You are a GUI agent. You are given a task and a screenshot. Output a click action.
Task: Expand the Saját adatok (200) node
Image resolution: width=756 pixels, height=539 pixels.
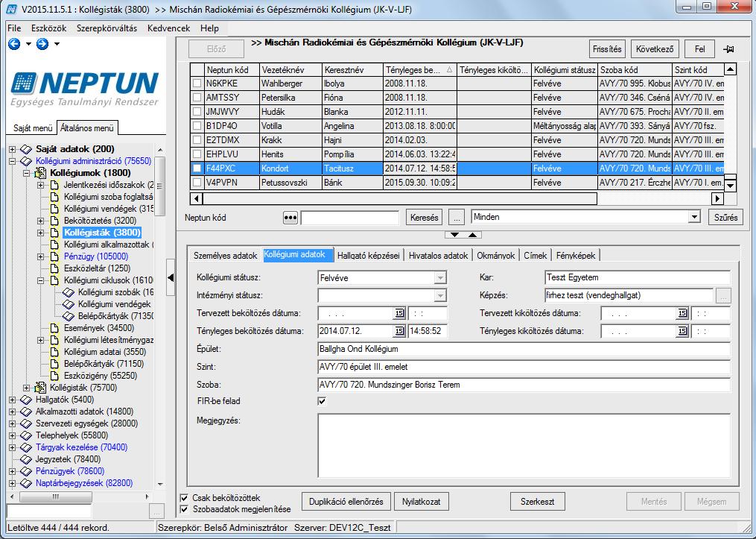tap(13, 149)
